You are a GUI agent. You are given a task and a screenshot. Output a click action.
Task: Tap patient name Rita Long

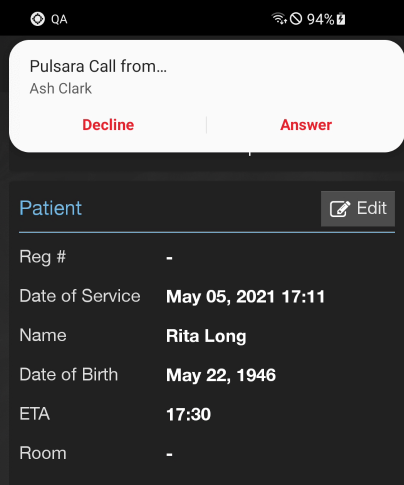click(x=206, y=336)
